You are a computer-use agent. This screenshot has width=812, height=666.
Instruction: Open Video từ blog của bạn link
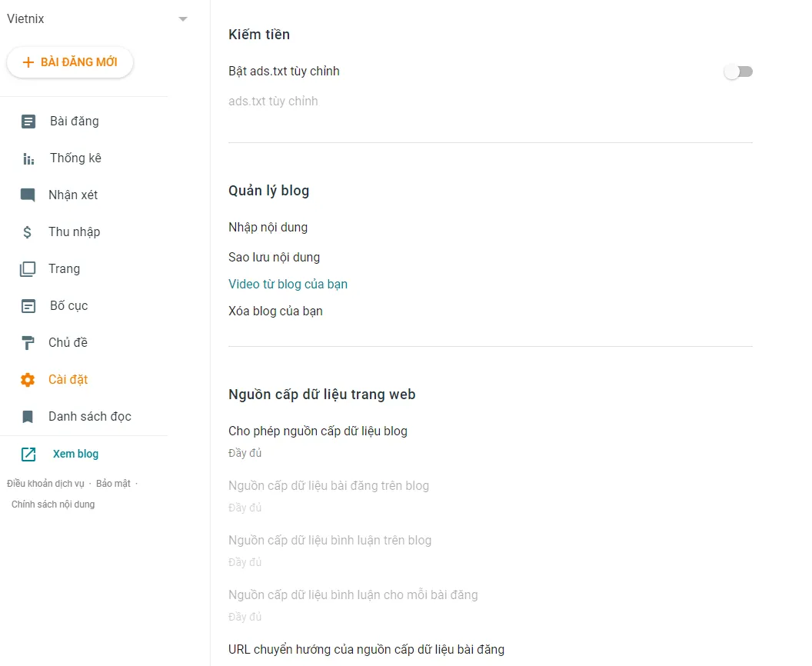[288, 284]
